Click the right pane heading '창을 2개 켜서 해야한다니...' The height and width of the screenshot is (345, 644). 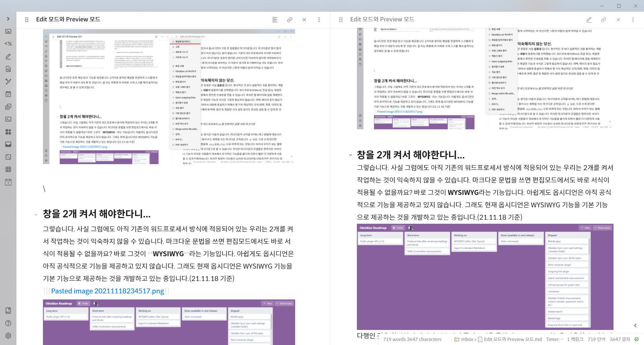coord(411,155)
